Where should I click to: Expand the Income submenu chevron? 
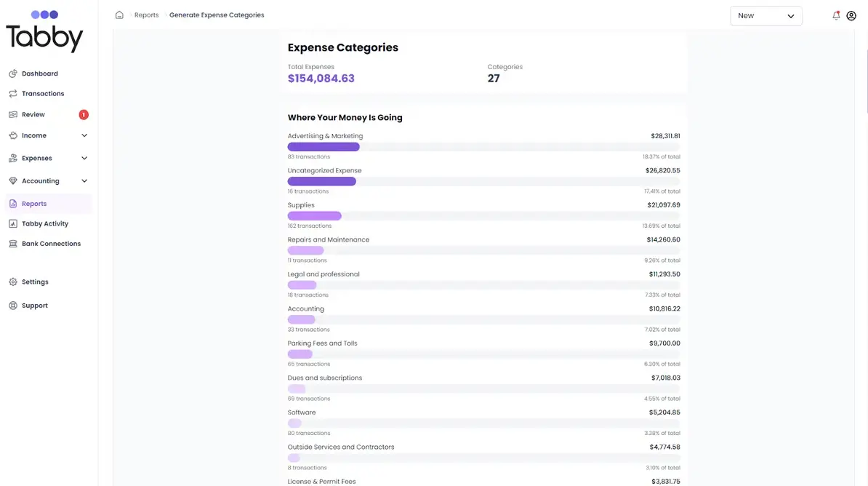pyautogui.click(x=84, y=135)
